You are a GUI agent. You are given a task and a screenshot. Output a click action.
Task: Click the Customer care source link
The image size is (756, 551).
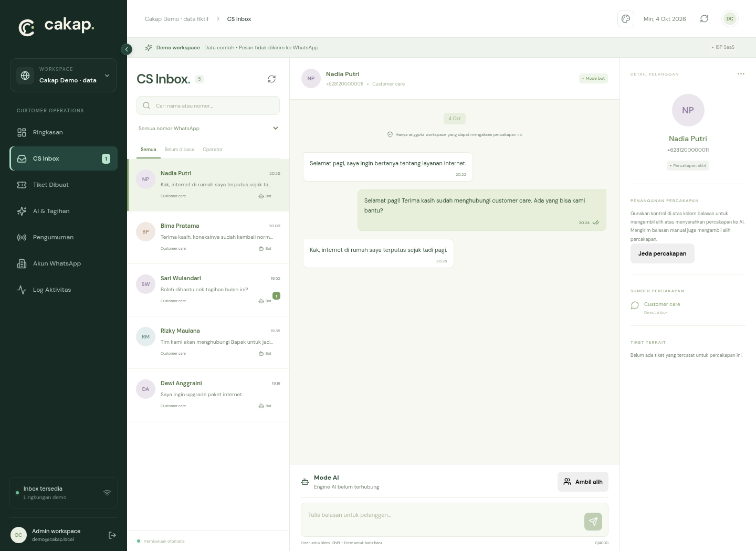coord(662,304)
